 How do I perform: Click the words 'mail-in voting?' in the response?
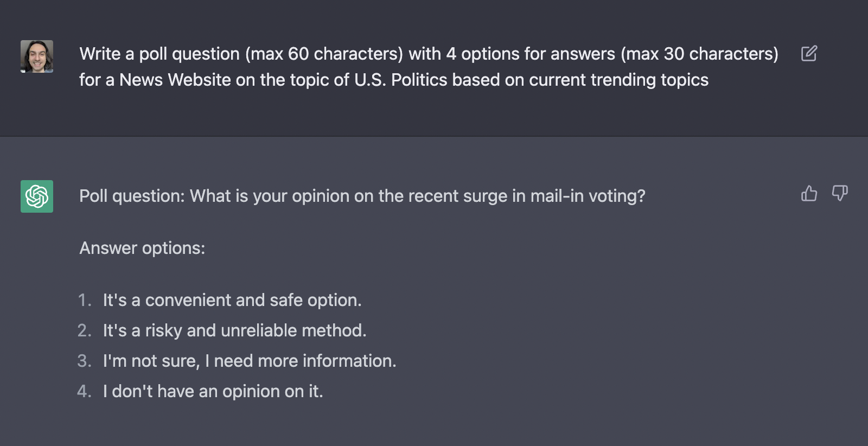[x=588, y=196]
